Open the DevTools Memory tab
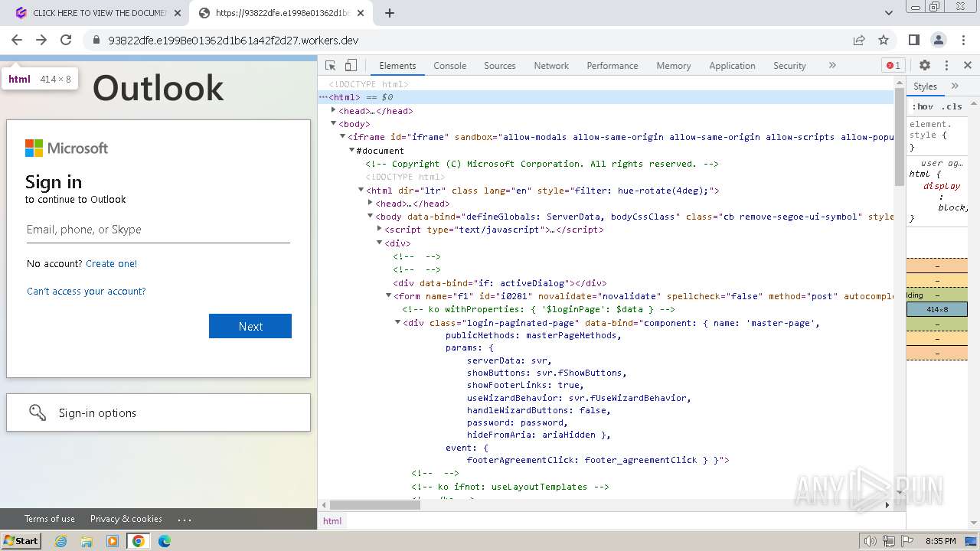This screenshot has width=980, height=551. click(674, 66)
